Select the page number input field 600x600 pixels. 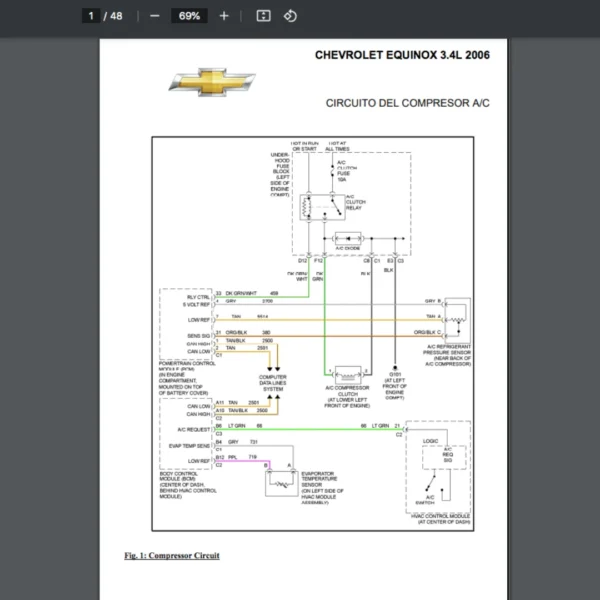click(x=91, y=16)
